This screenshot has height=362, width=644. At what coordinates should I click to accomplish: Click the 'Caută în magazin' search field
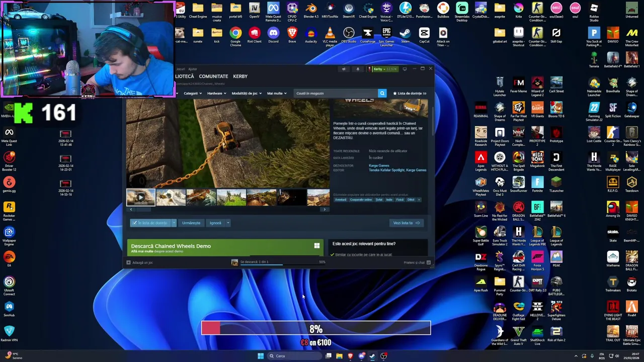click(336, 93)
